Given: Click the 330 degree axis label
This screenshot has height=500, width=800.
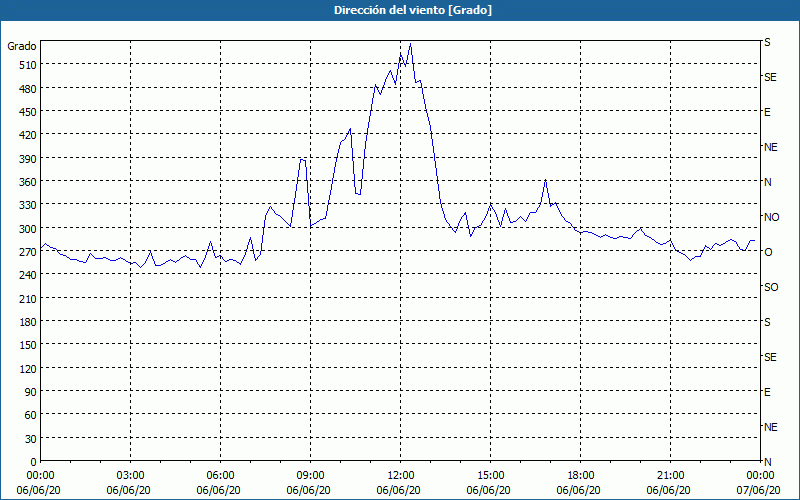Looking at the screenshot, I should point(28,205).
